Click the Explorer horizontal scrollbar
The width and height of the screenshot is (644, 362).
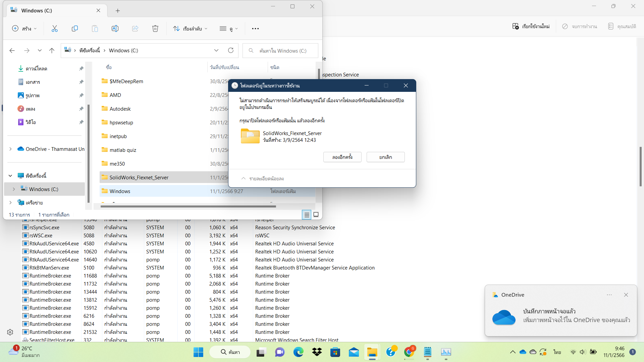[x=188, y=206]
